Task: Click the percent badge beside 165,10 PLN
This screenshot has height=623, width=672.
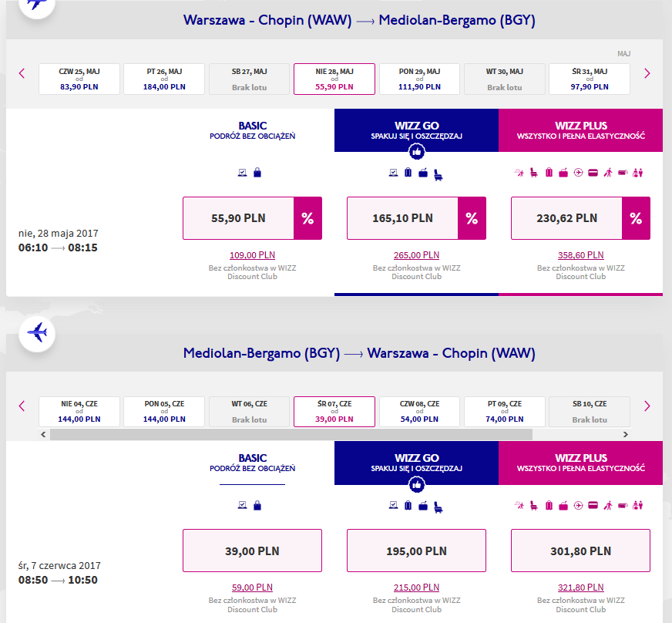Action: tap(472, 218)
